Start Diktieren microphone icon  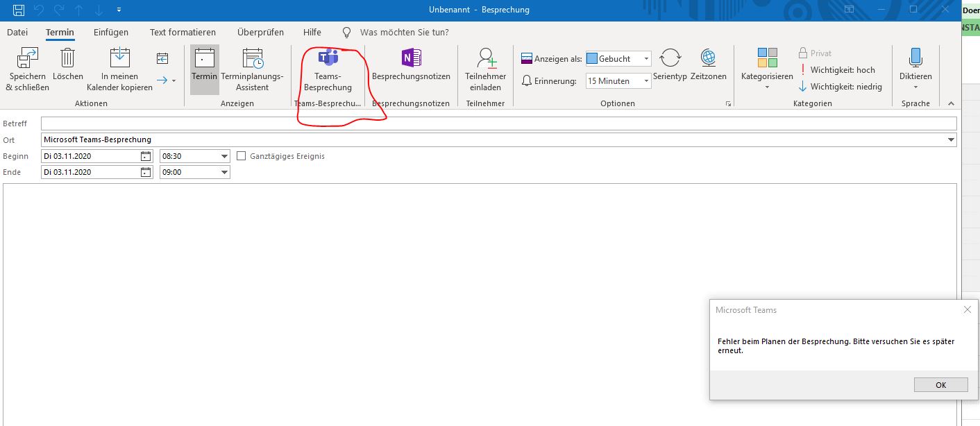click(x=915, y=58)
